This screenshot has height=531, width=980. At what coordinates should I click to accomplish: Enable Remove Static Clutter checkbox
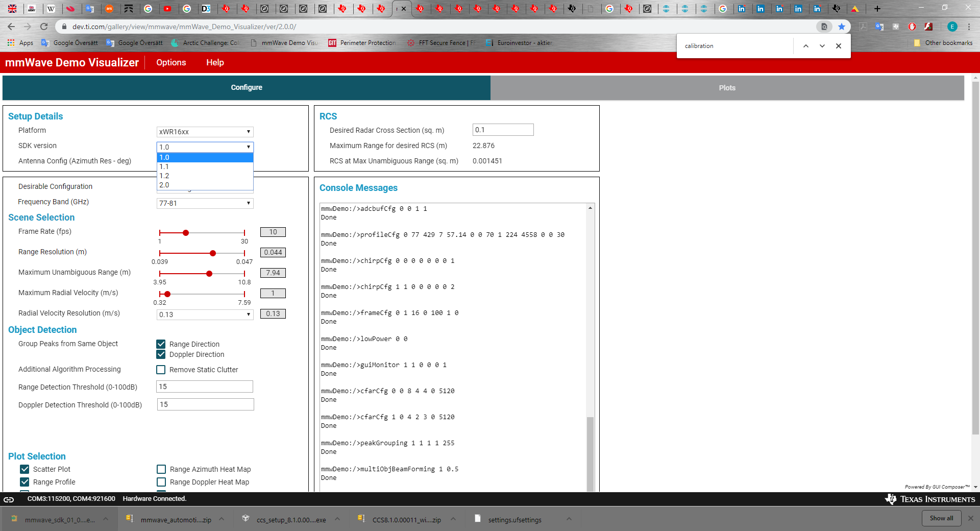coord(161,370)
